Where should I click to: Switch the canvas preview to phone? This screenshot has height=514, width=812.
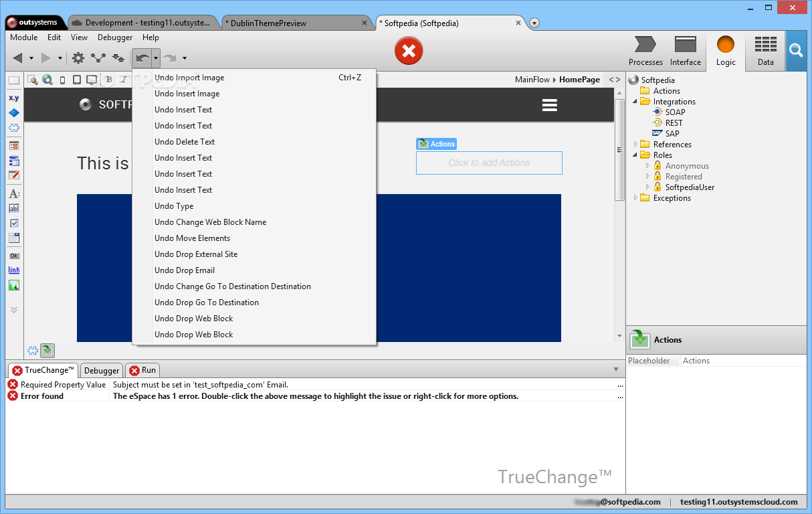click(63, 80)
